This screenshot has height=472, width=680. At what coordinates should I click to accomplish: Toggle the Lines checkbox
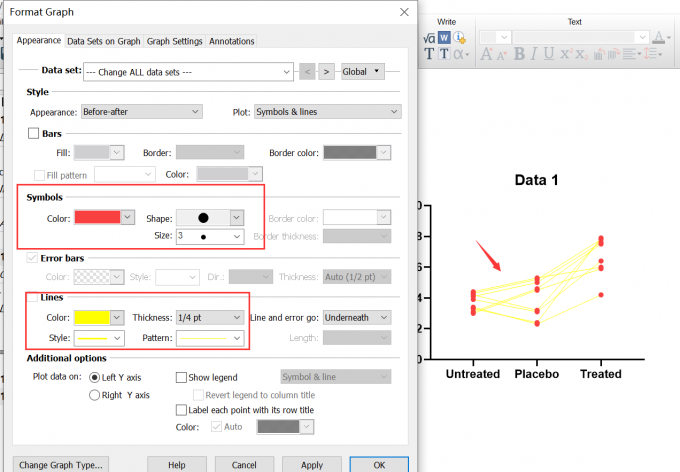tap(32, 298)
